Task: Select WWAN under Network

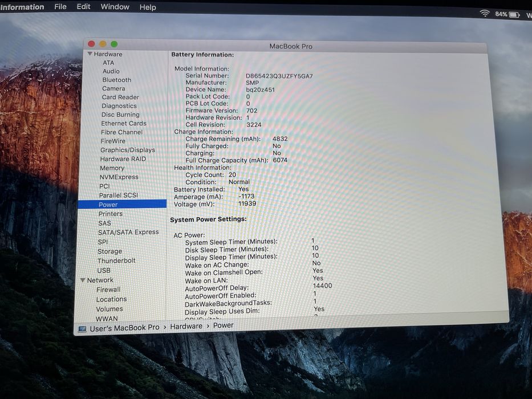Action: pyautogui.click(x=107, y=319)
